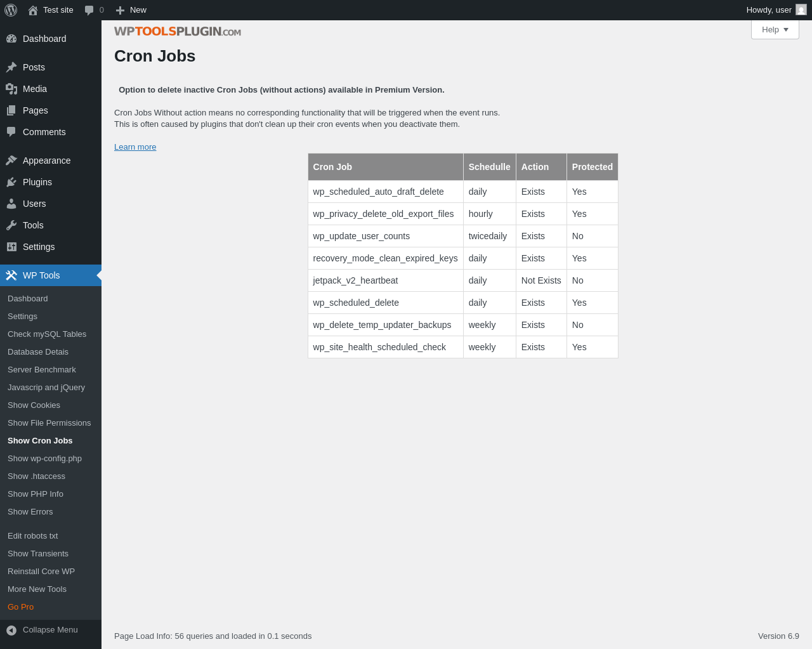This screenshot has width=812, height=649.
Task: Click the Settings sliders icon in sidebar
Action: 11,247
